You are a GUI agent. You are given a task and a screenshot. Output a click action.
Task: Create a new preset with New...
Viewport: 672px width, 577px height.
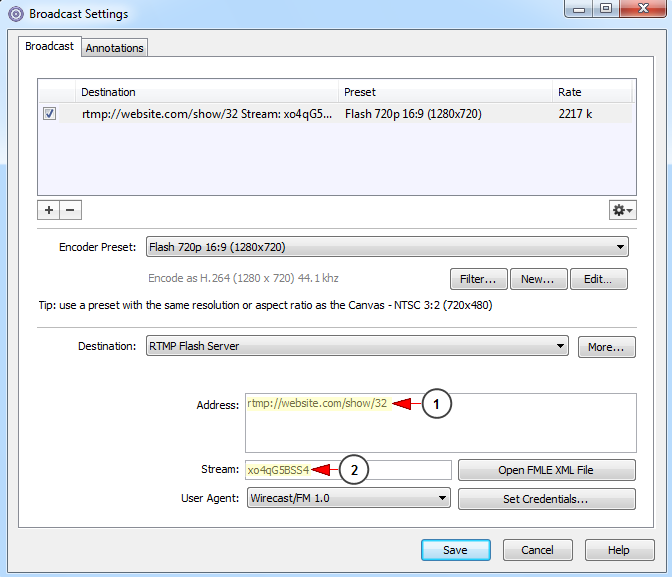pos(538,279)
